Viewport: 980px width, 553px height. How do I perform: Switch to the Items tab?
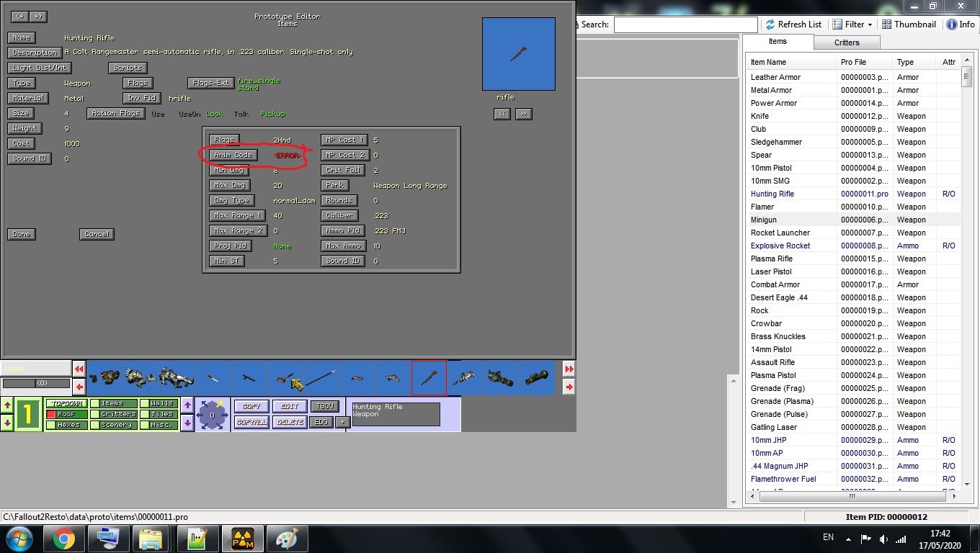[778, 42]
